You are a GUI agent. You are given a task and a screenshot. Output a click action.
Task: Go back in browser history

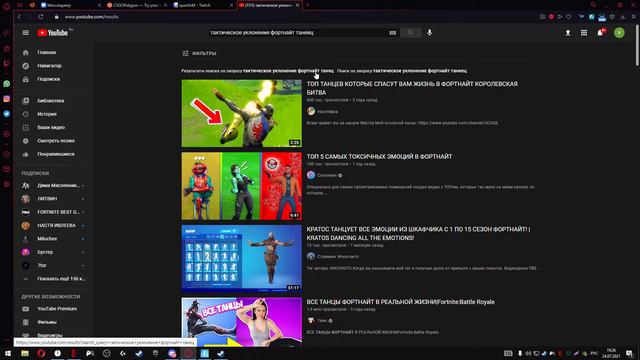coord(19,17)
